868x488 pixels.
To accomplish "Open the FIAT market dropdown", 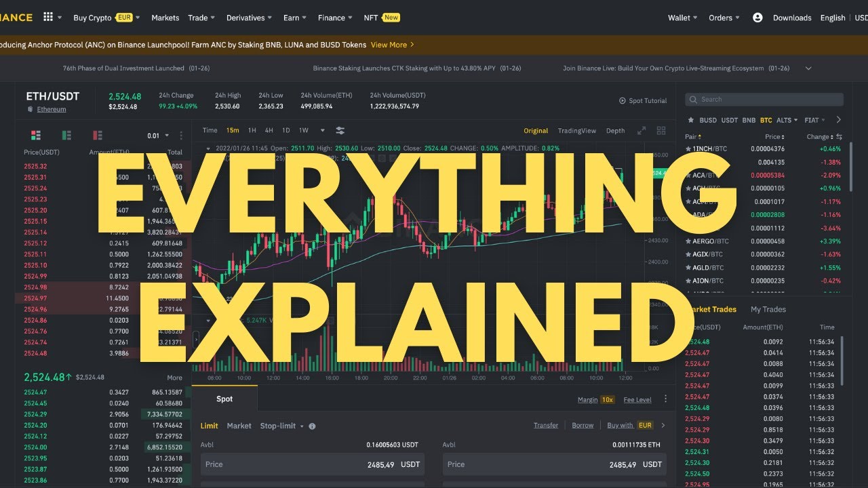I will click(x=815, y=120).
